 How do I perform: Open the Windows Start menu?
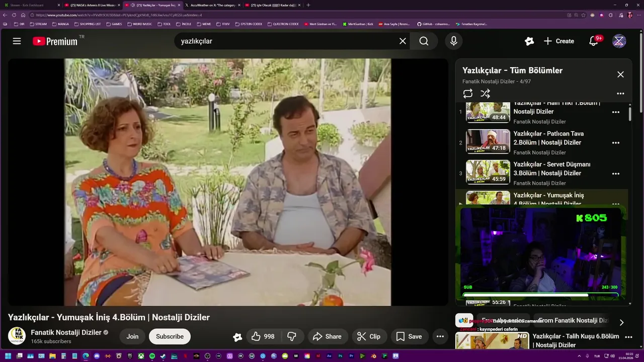[8, 356]
